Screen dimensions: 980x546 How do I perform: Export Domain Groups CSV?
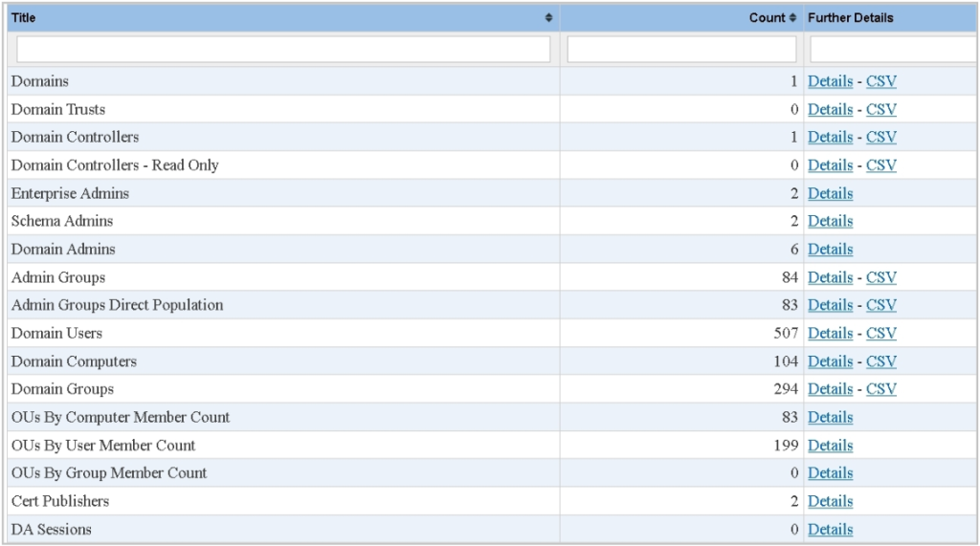coord(880,389)
